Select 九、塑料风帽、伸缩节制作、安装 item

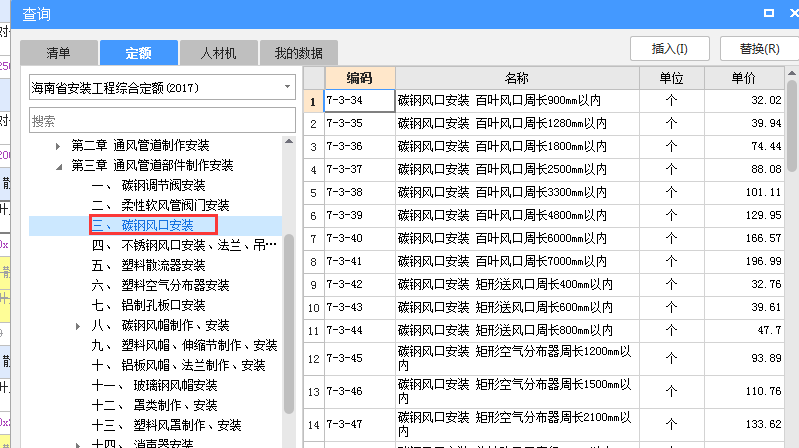pos(184,345)
